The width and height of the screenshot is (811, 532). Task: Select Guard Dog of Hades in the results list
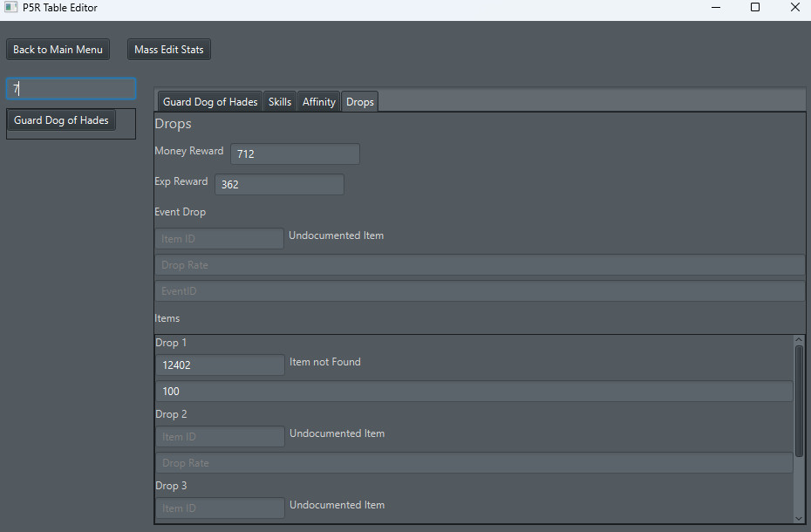tap(61, 119)
